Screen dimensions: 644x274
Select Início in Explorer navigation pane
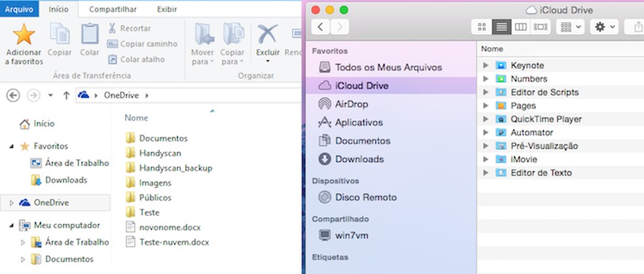point(37,124)
